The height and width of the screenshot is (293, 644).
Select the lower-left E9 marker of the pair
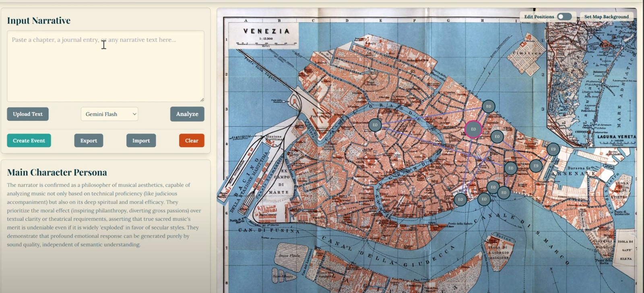[536, 166]
